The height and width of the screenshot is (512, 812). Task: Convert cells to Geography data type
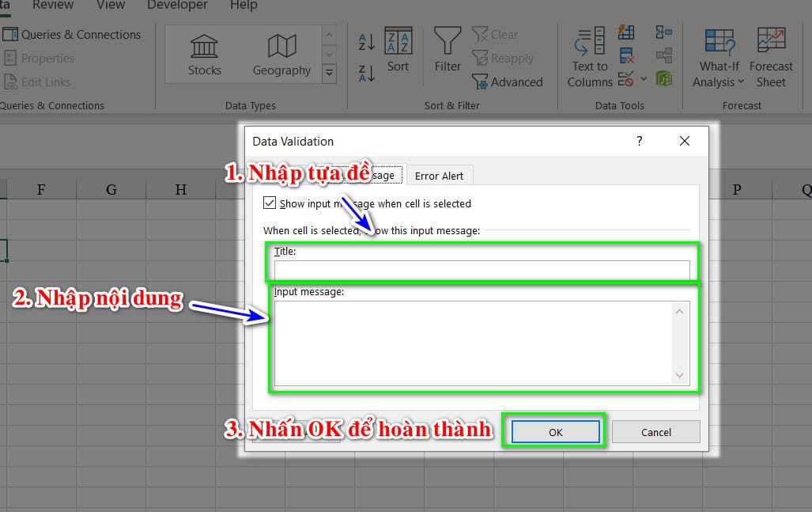(281, 55)
